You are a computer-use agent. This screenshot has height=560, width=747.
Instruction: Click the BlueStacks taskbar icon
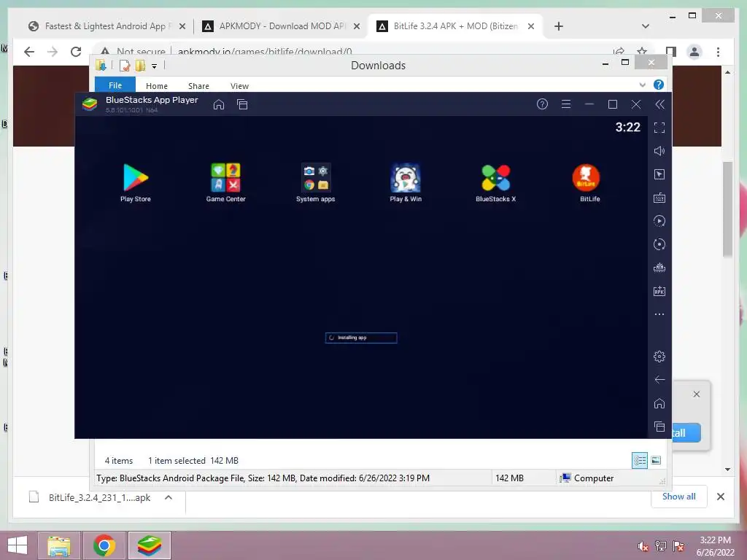[149, 545]
